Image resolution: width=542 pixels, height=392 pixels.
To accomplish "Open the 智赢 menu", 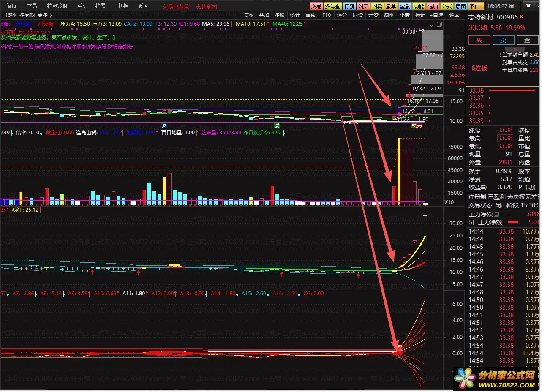I will tap(12, 6).
